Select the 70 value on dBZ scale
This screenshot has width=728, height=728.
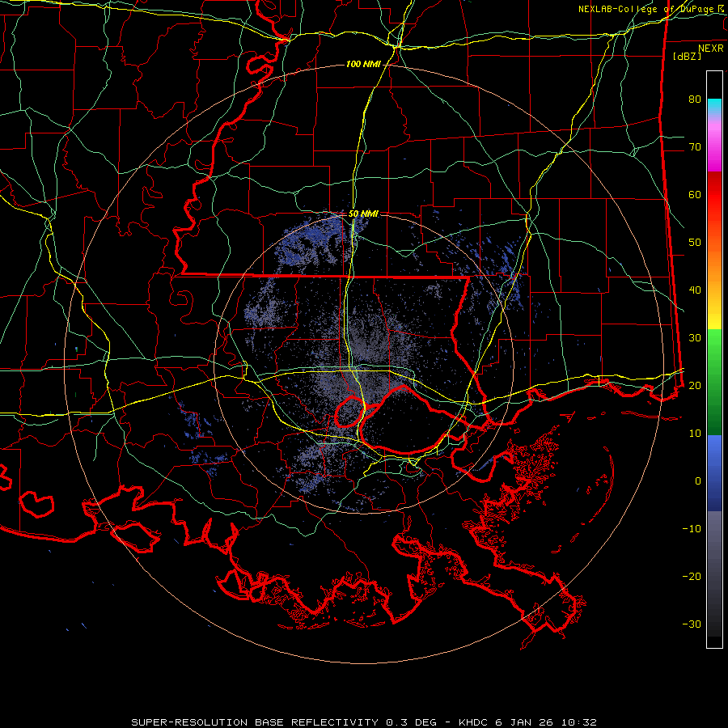coord(695,146)
